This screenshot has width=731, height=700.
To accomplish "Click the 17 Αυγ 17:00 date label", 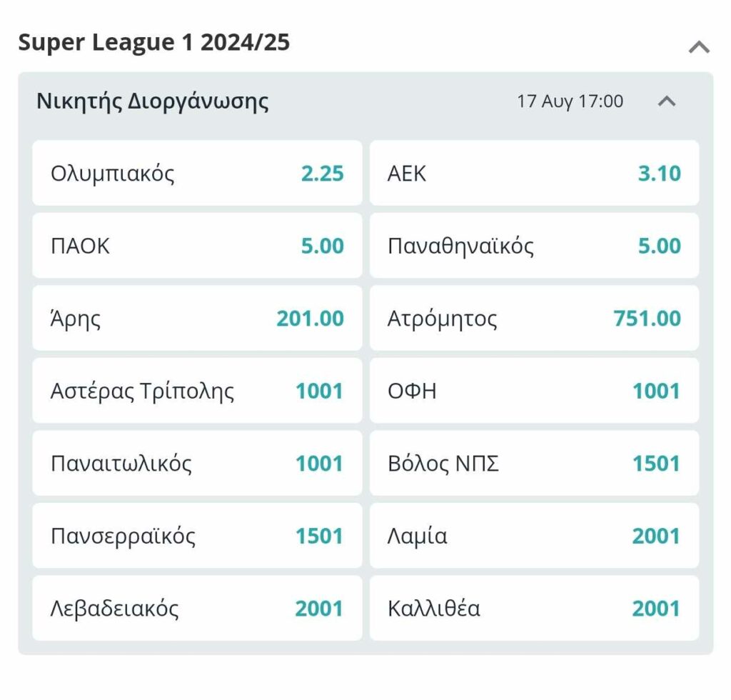I will click(x=570, y=101).
